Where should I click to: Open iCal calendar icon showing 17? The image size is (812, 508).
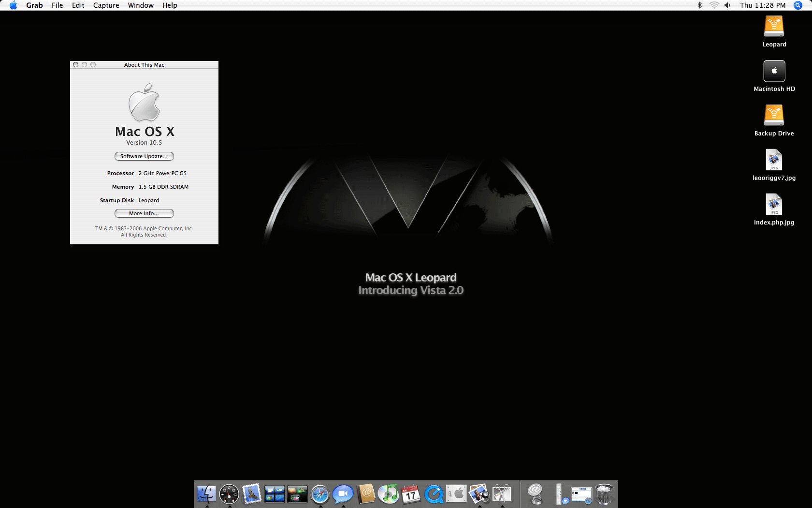411,494
